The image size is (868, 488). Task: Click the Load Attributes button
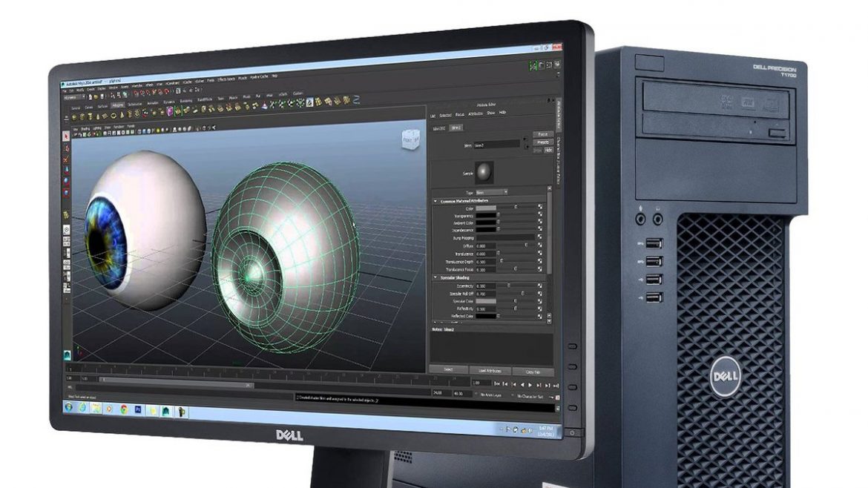[x=490, y=371]
